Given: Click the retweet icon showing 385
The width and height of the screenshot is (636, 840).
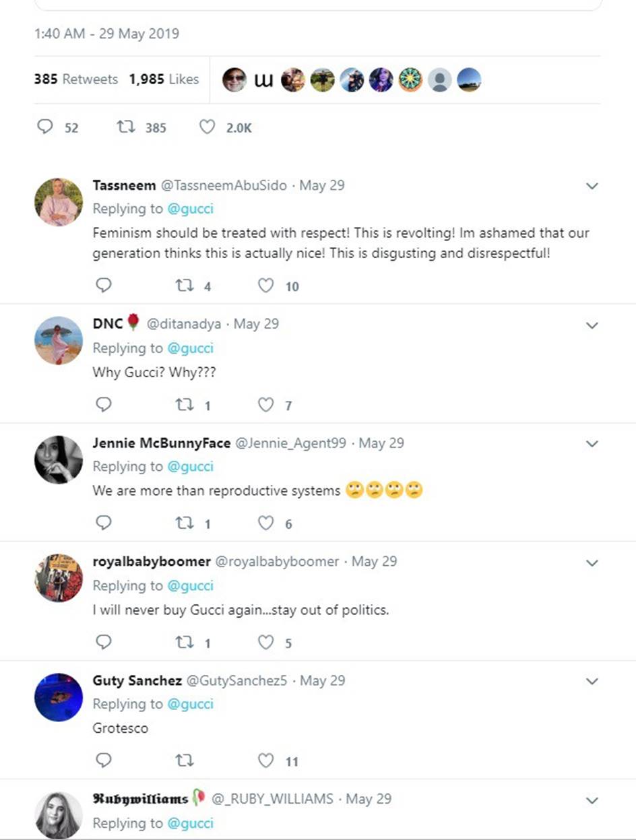Looking at the screenshot, I should [126, 127].
